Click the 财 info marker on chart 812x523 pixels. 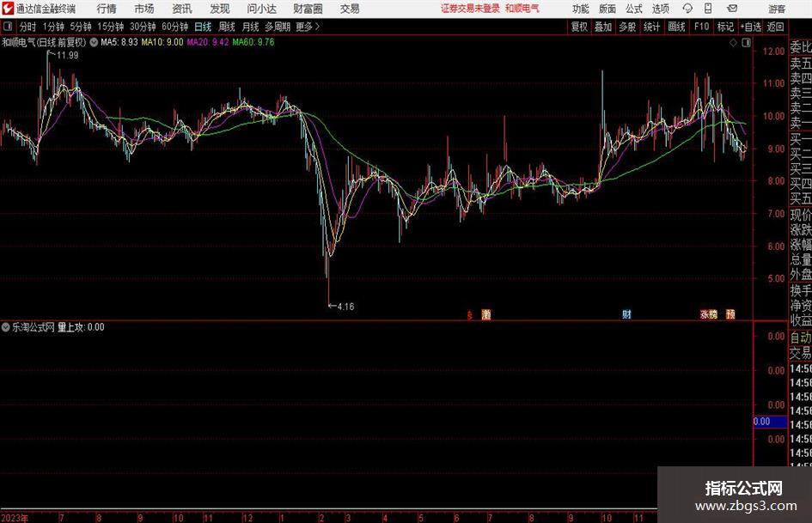[626, 313]
